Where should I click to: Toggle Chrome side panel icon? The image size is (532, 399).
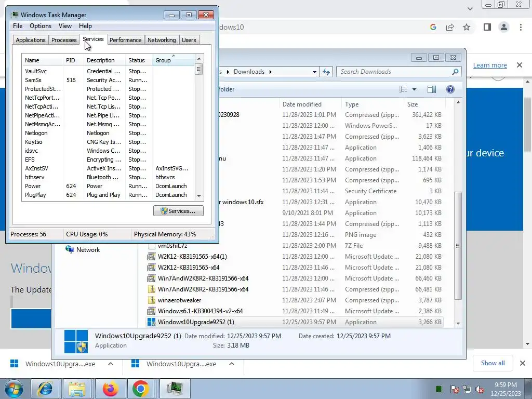(x=487, y=27)
